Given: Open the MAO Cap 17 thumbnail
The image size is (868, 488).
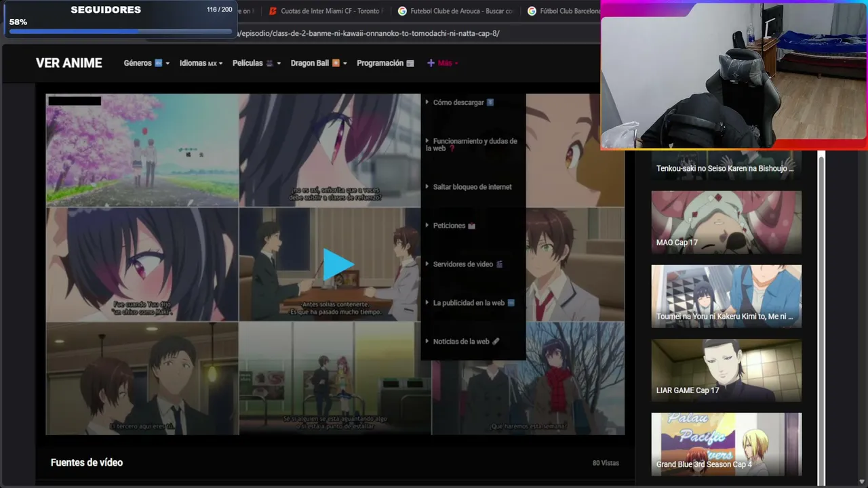Looking at the screenshot, I should coord(726,222).
